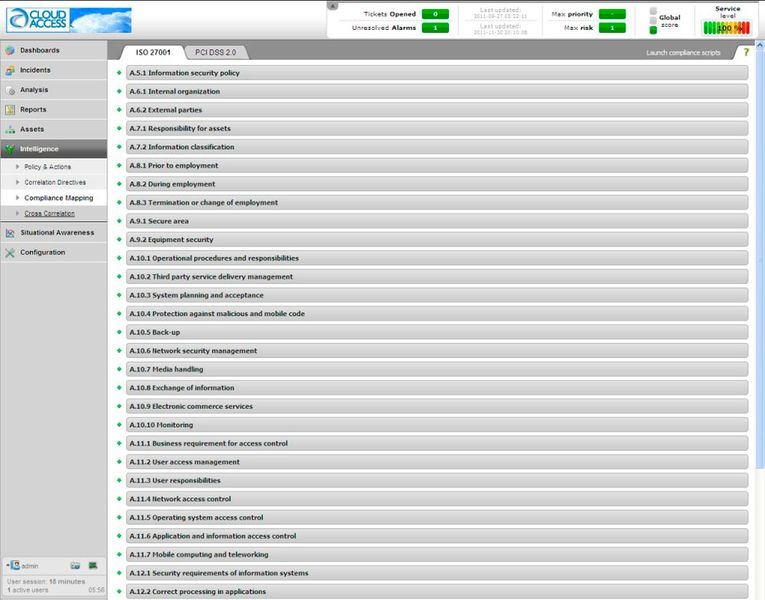Open Correlation Directives submenu item
This screenshot has height=600, width=765.
click(55, 182)
